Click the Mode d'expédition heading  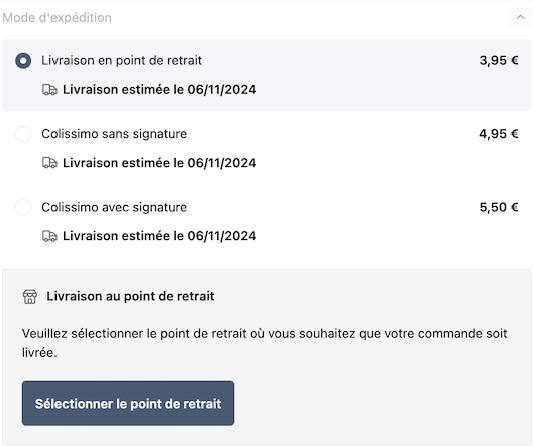pyautogui.click(x=57, y=18)
